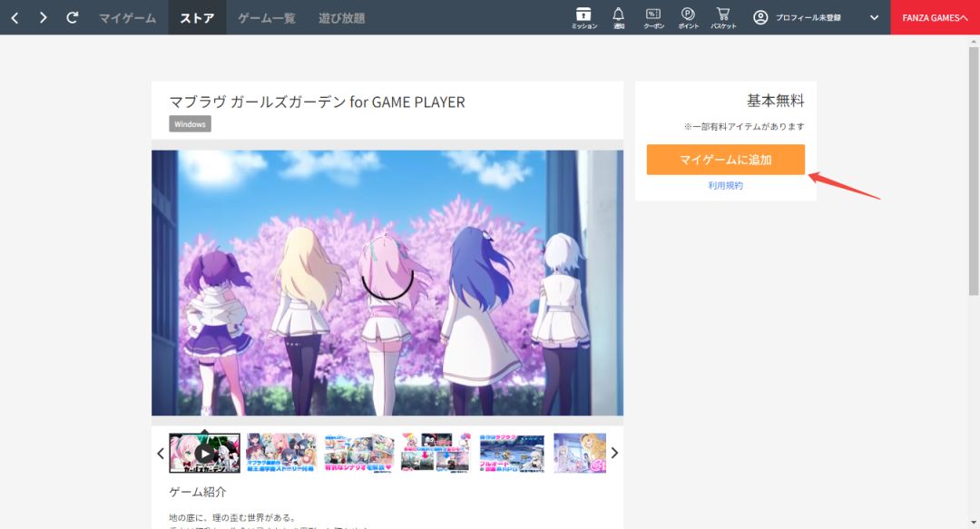Show previous thumbnails with left chevron

[160, 454]
